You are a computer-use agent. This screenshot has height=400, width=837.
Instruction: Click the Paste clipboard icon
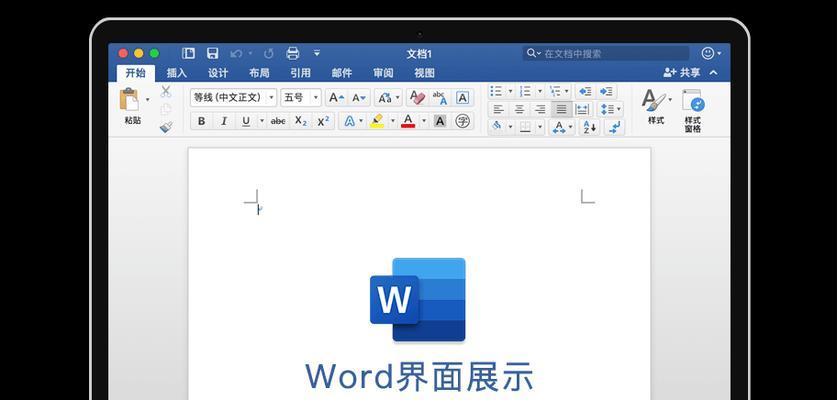coord(129,100)
